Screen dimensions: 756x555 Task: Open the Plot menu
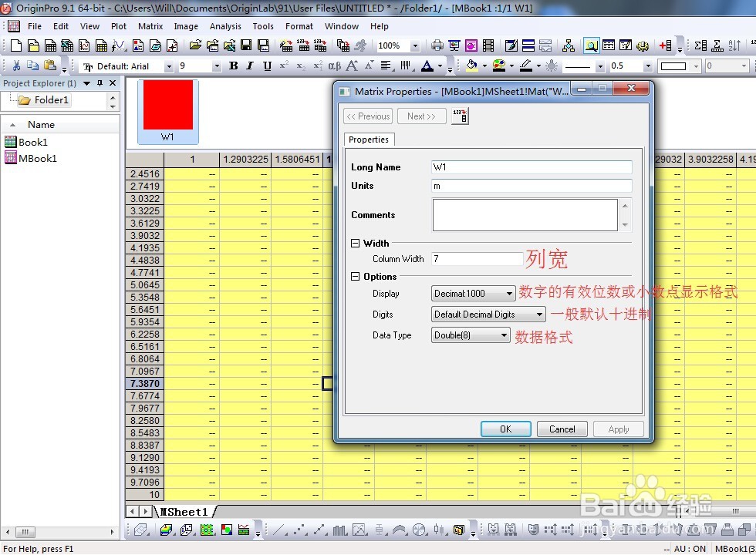coord(119,26)
